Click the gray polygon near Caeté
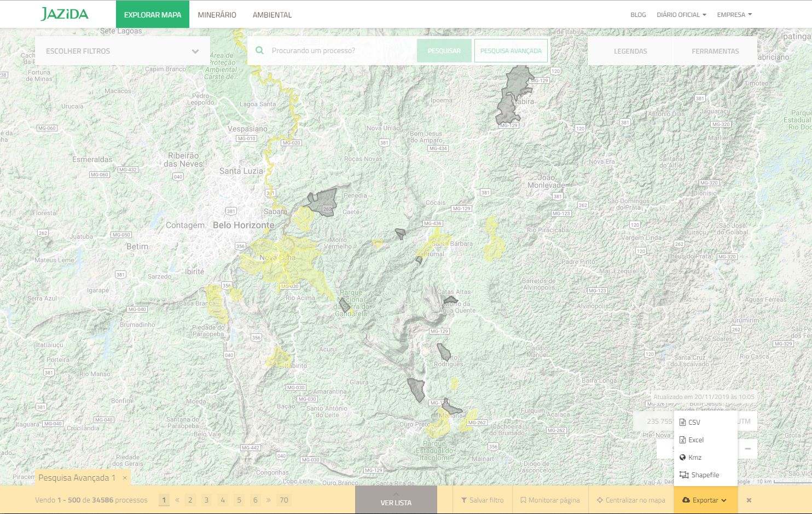Image resolution: width=812 pixels, height=514 pixels. point(323,202)
